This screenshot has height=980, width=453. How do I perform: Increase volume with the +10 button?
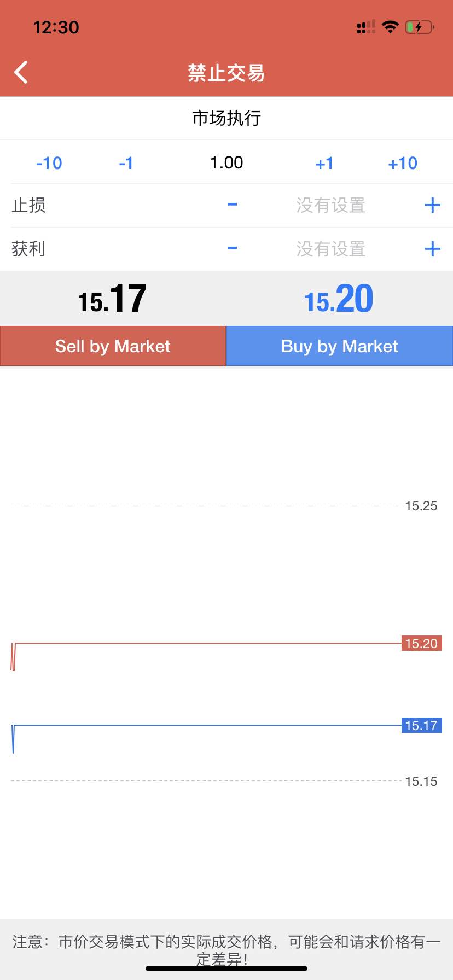pyautogui.click(x=403, y=163)
